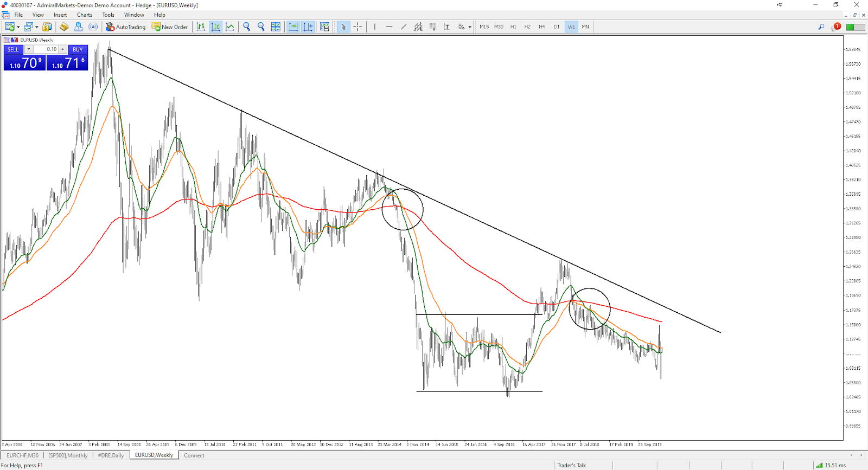The image size is (868, 470).
Task: Click the battery-style connection indicator
Action: click(x=856, y=27)
